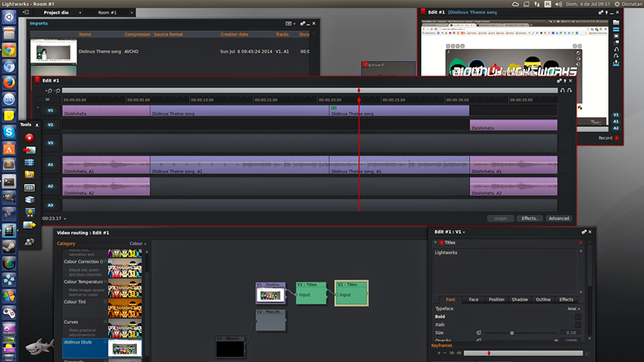Click the red Record tool in Tools panel
This screenshot has width=644, height=362.
(x=29, y=138)
